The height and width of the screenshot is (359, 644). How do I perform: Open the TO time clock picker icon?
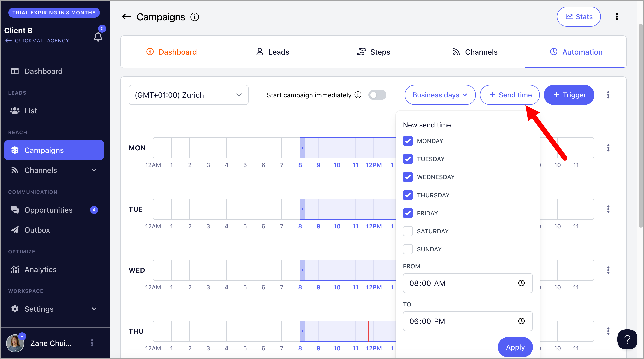(x=521, y=321)
